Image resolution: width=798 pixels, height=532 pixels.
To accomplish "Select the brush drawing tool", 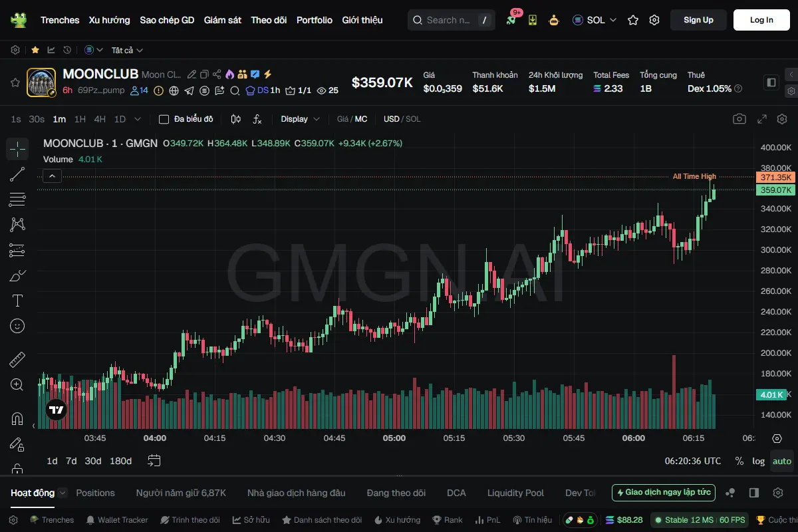I will (17, 275).
